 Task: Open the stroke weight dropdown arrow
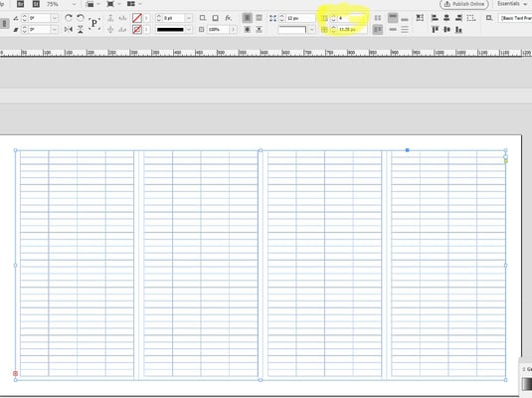[189, 18]
